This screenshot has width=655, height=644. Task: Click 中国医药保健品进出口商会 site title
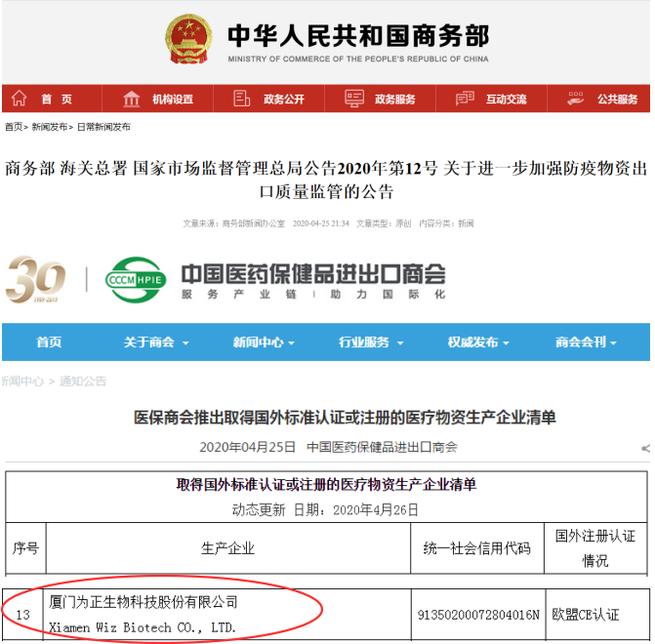(313, 274)
